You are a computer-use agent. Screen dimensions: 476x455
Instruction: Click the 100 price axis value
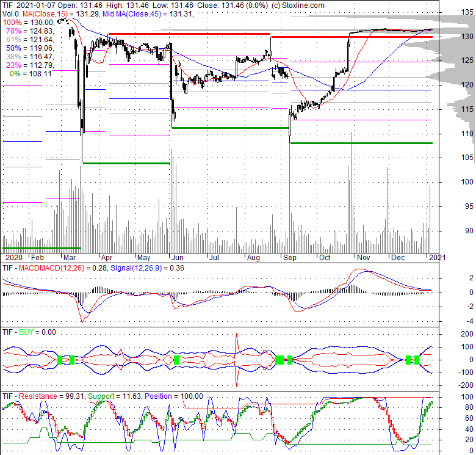pyautogui.click(x=467, y=181)
